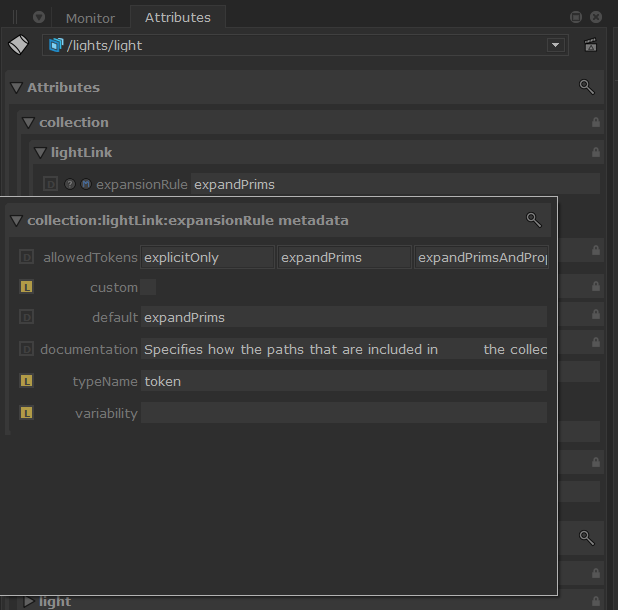
Task: Collapse the collection group
Action: point(28,122)
